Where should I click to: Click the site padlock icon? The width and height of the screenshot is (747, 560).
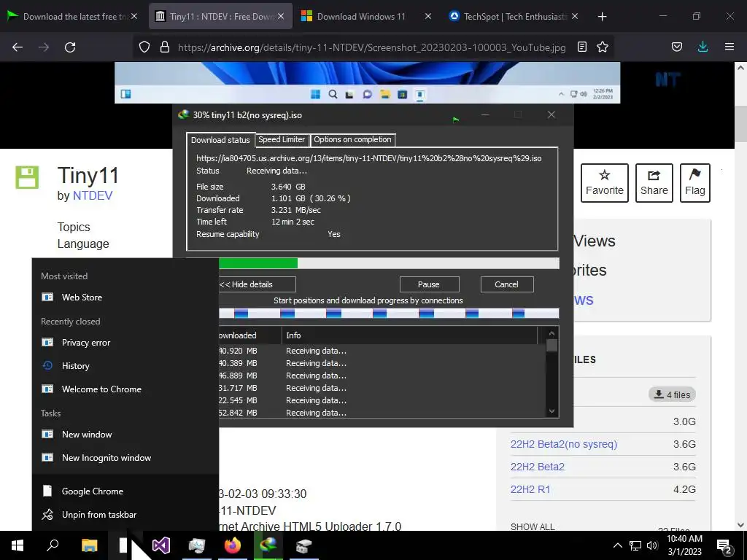click(x=165, y=47)
